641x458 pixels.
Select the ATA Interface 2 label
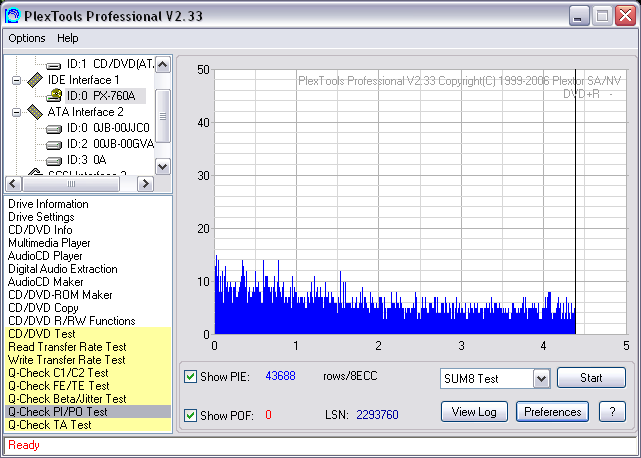(85, 112)
